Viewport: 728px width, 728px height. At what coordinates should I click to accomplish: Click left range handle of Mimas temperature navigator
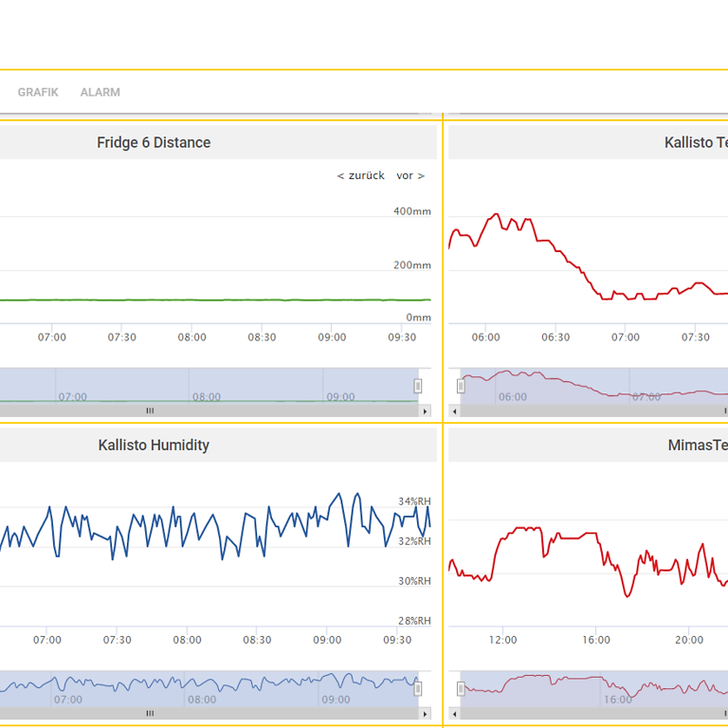tap(461, 688)
